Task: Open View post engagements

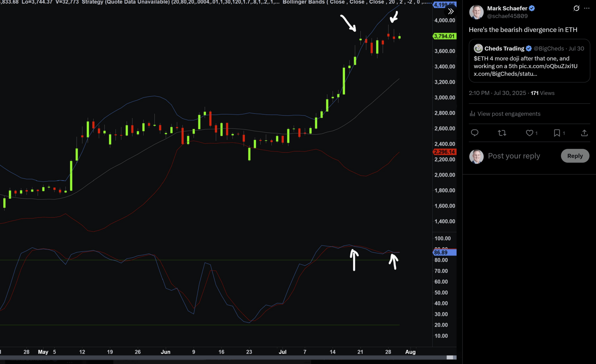Action: (508, 114)
